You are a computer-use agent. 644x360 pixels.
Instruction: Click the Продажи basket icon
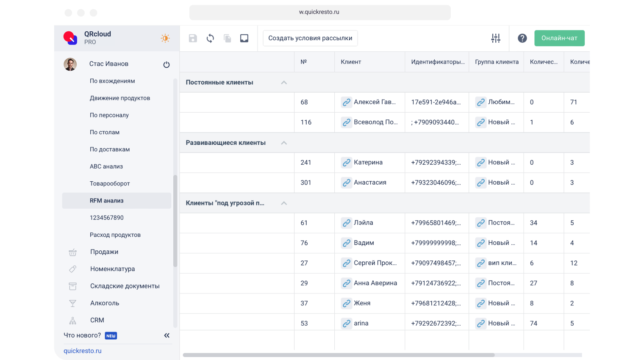[x=73, y=252]
